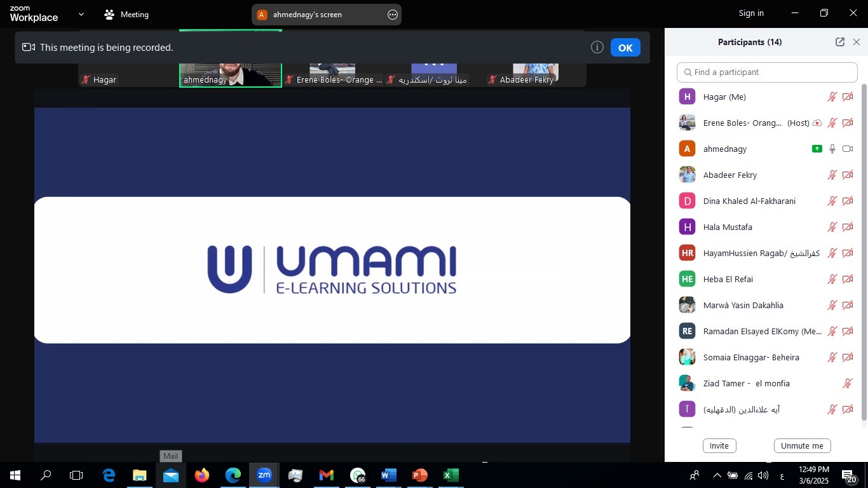The image size is (868, 488).
Task: Open Internet Explorer from taskbar
Action: [x=109, y=475]
